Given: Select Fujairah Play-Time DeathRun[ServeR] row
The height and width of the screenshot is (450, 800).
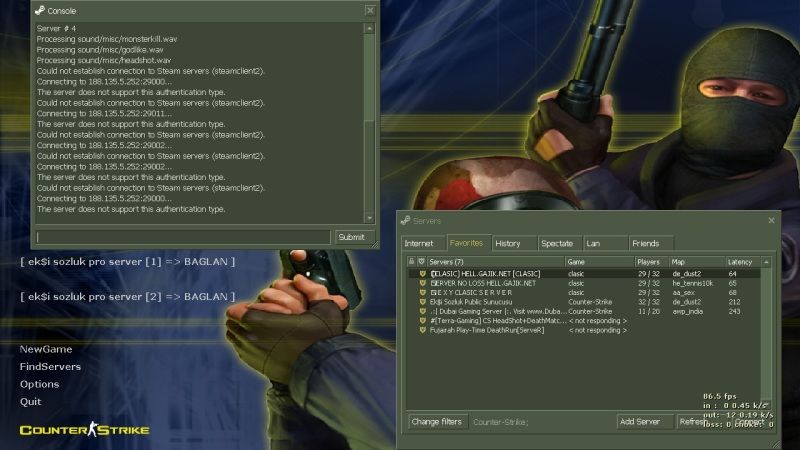Looking at the screenshot, I should click(x=584, y=330).
